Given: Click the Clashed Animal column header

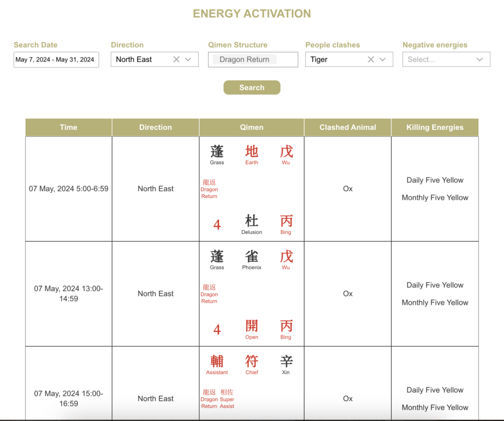Looking at the screenshot, I should (347, 127).
